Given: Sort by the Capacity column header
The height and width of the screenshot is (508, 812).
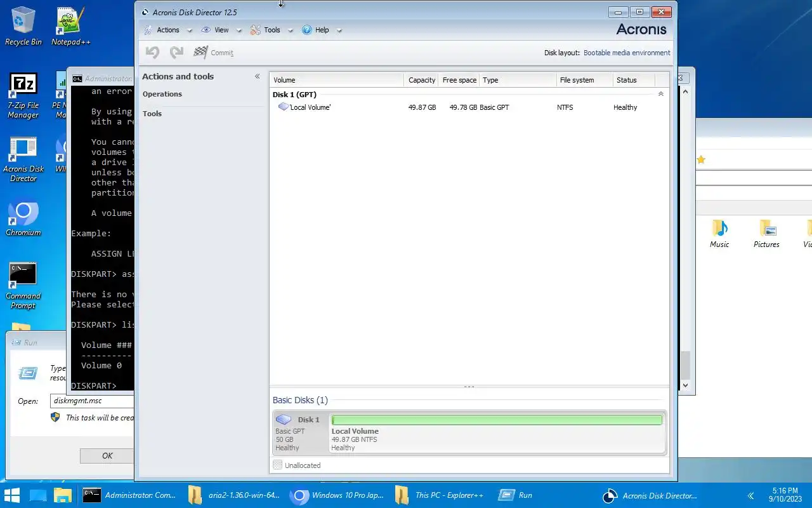Looking at the screenshot, I should (421, 80).
